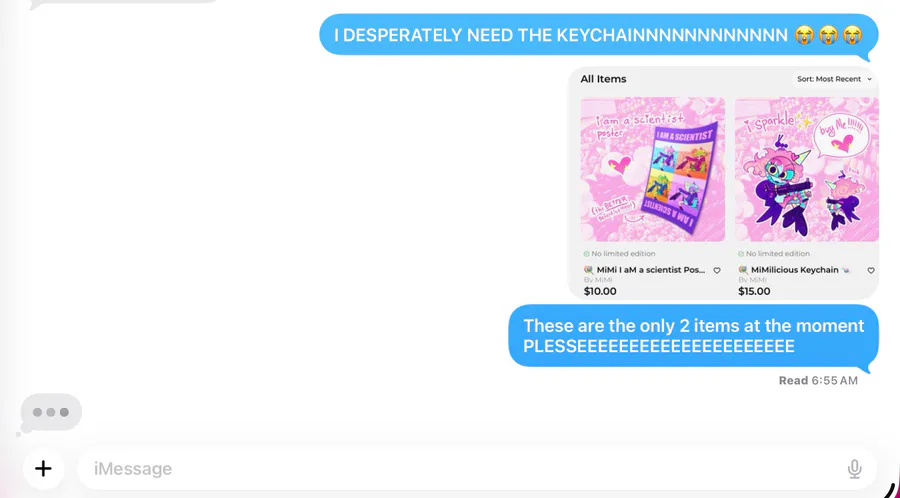Click the green check icon under the poster
This screenshot has width=900, height=498.
tap(587, 254)
